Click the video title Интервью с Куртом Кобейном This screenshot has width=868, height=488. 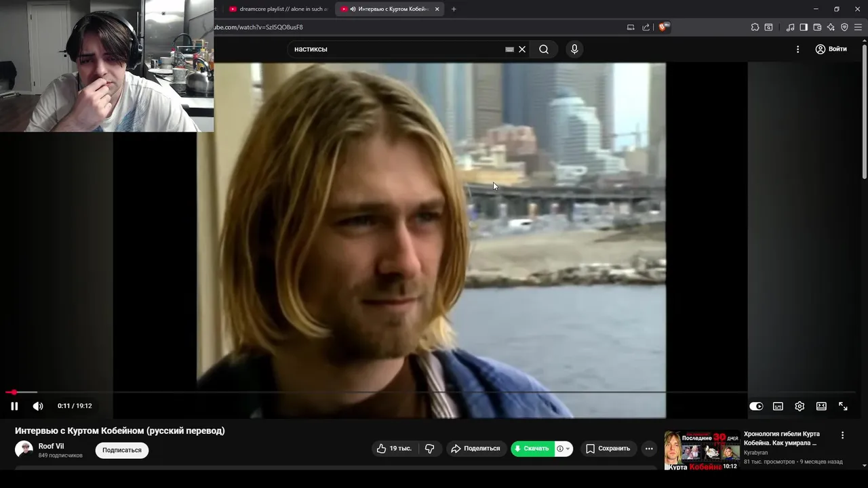point(120,430)
